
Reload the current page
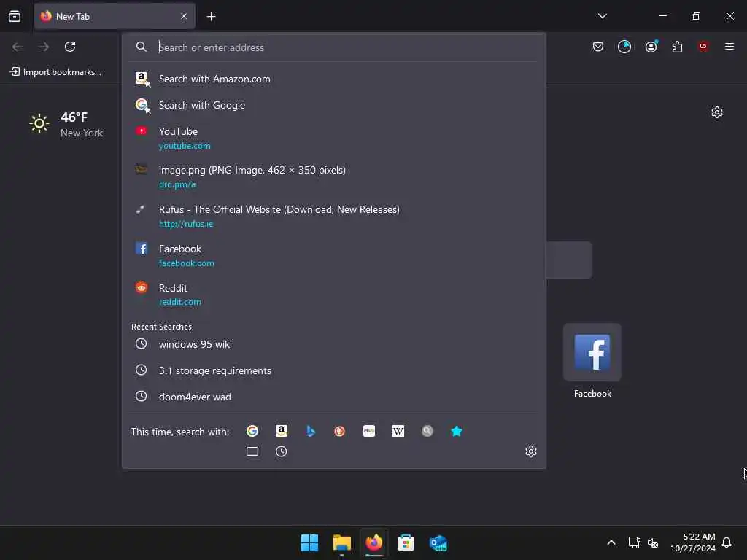[70, 47]
